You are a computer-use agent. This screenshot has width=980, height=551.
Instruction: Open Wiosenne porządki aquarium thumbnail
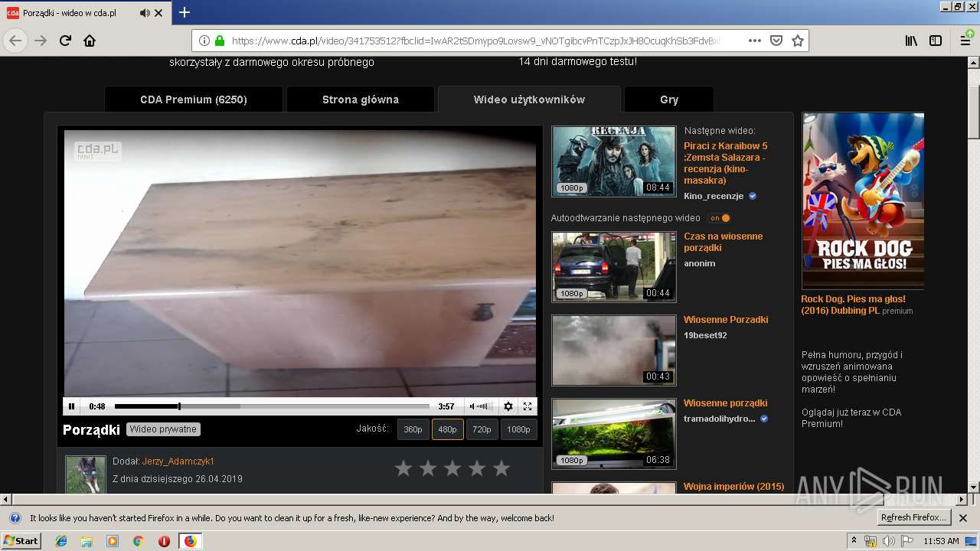tap(614, 434)
